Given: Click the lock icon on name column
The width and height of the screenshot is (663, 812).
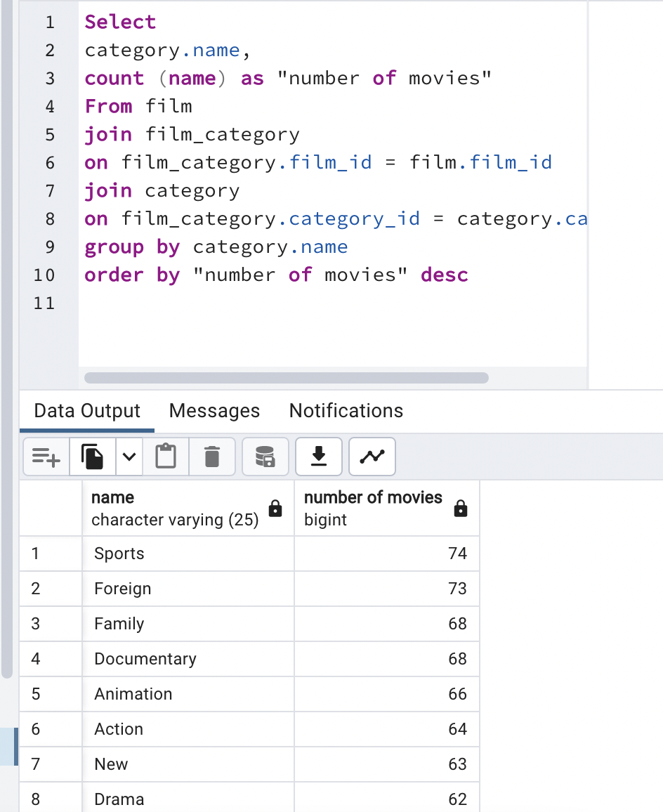Looking at the screenshot, I should [275, 509].
